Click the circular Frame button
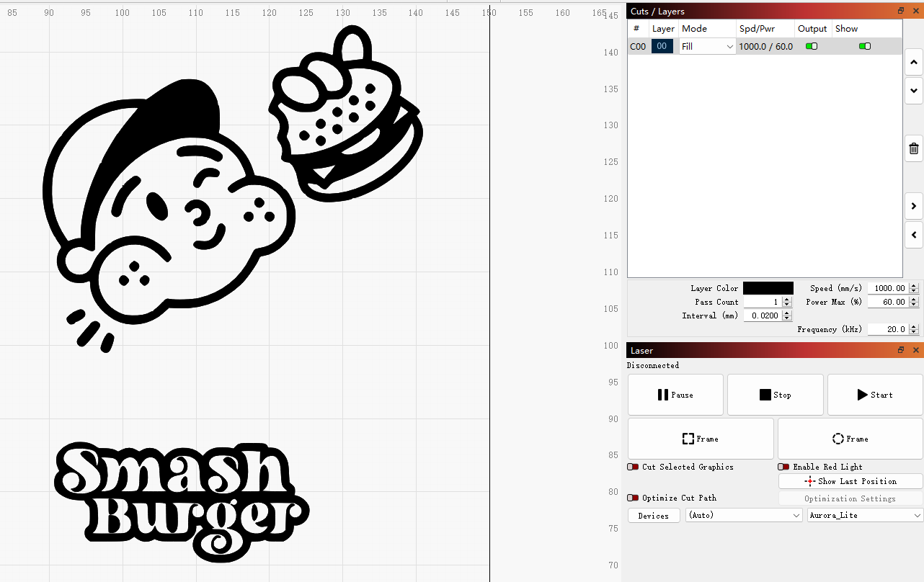 [x=850, y=439]
